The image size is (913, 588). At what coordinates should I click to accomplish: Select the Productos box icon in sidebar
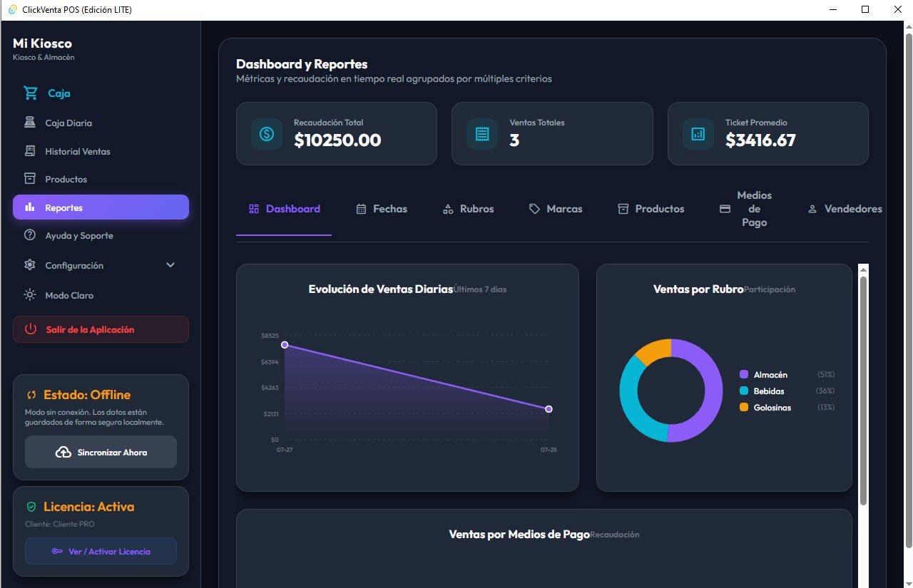[x=30, y=179]
